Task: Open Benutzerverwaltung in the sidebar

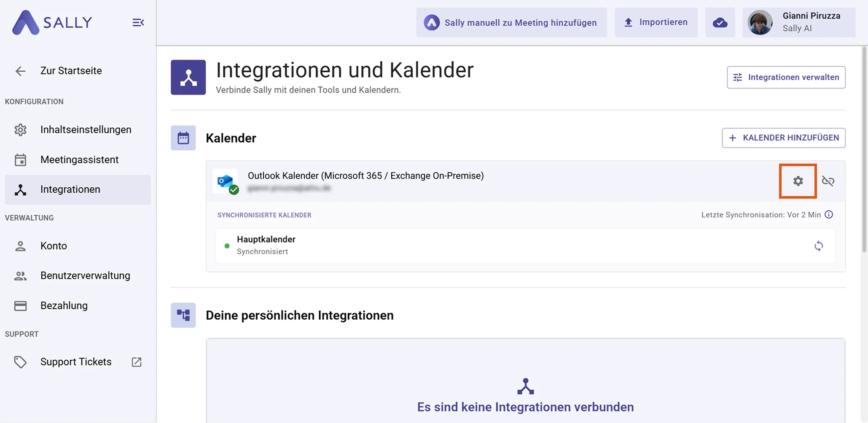Action: (78, 275)
